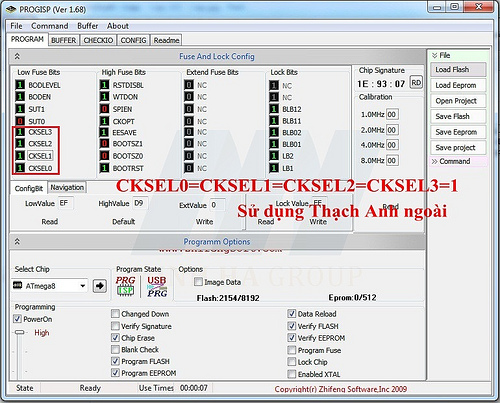Uncheck the Chip Erase option
This screenshot has width=500, height=403.
point(115,338)
